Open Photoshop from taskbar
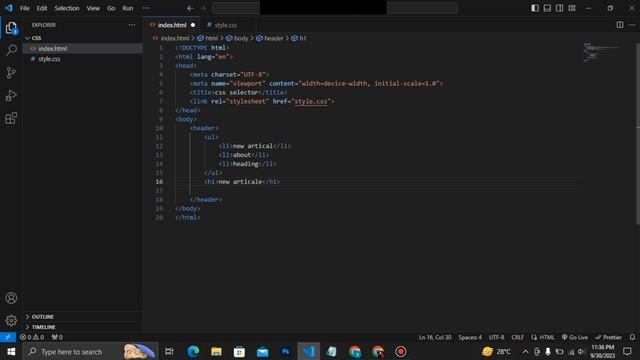This screenshot has width=640, height=360. [286, 351]
